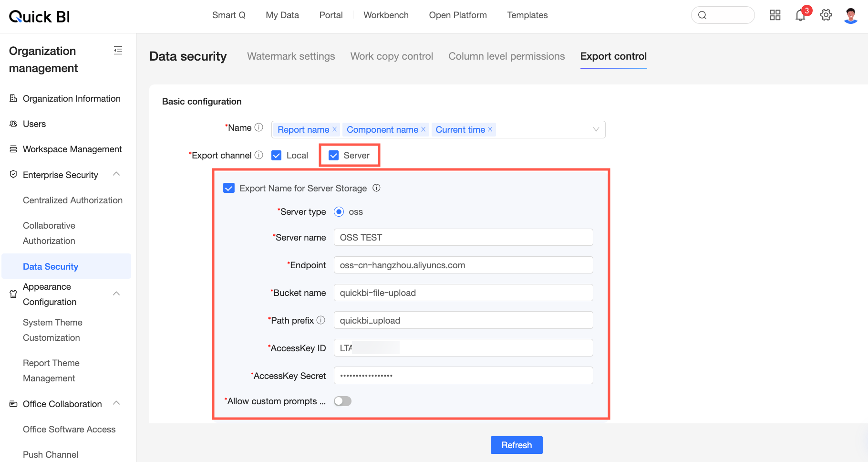
Task: Click the info icon beside Name
Action: tap(259, 127)
